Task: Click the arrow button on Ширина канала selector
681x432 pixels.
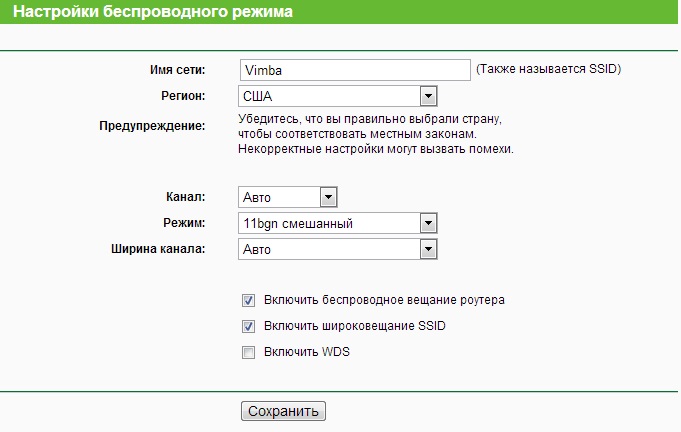Action: coord(428,248)
